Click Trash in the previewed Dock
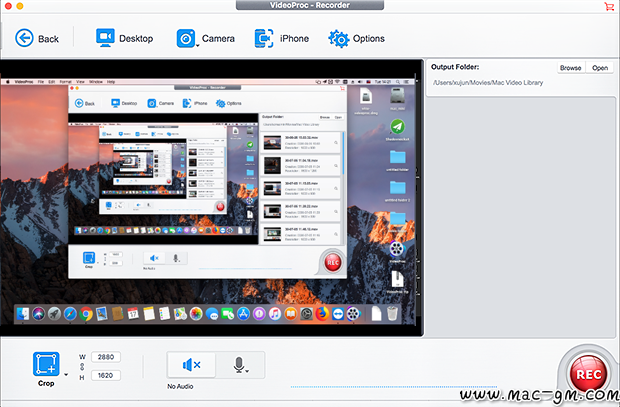Viewport: 620px width, 407px height. click(392, 314)
